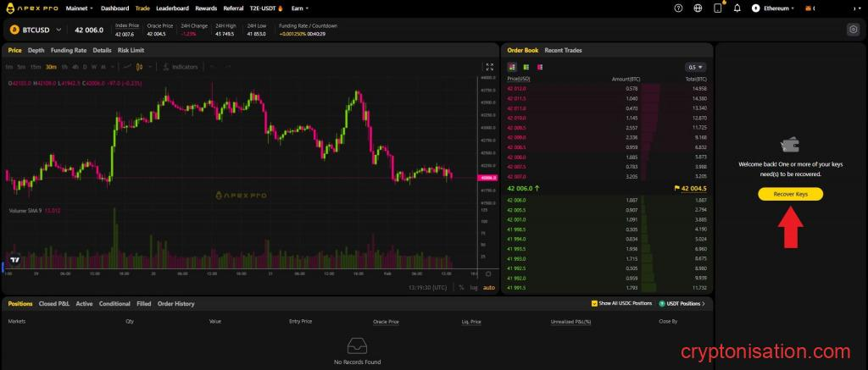Image resolution: width=868 pixels, height=370 pixels.
Task: Click the globe language icon
Action: click(x=698, y=8)
